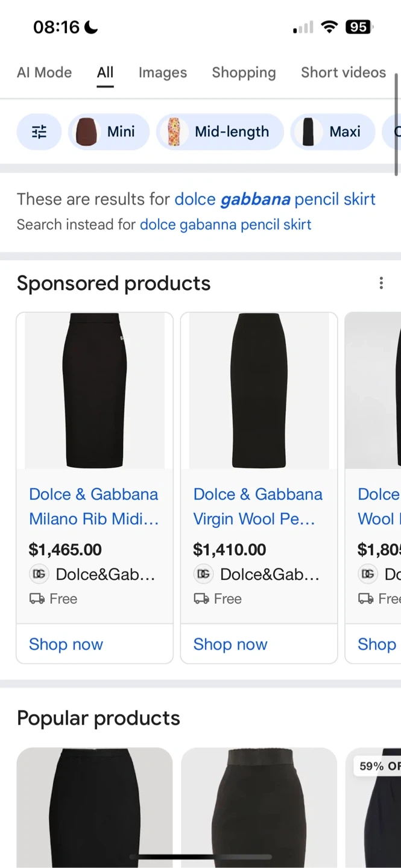Click Shop now on Milano Rib Midi skirt
The height and width of the screenshot is (868, 401).
point(66,644)
